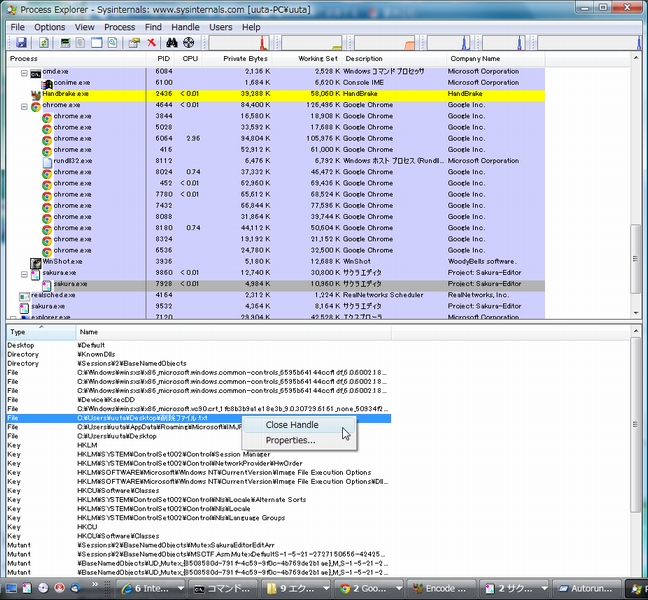The width and height of the screenshot is (648, 600).
Task: Open the Options menu
Action: click(x=50, y=27)
